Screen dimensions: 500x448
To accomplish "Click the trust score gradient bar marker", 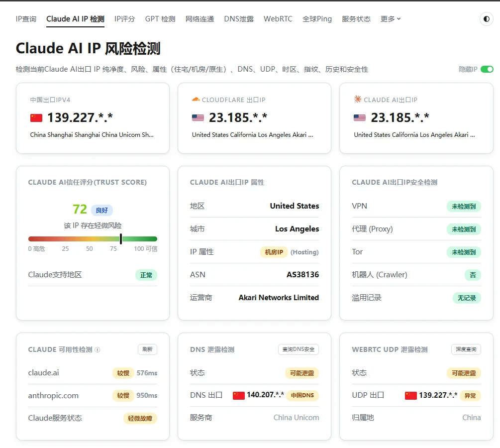I will coord(121,238).
